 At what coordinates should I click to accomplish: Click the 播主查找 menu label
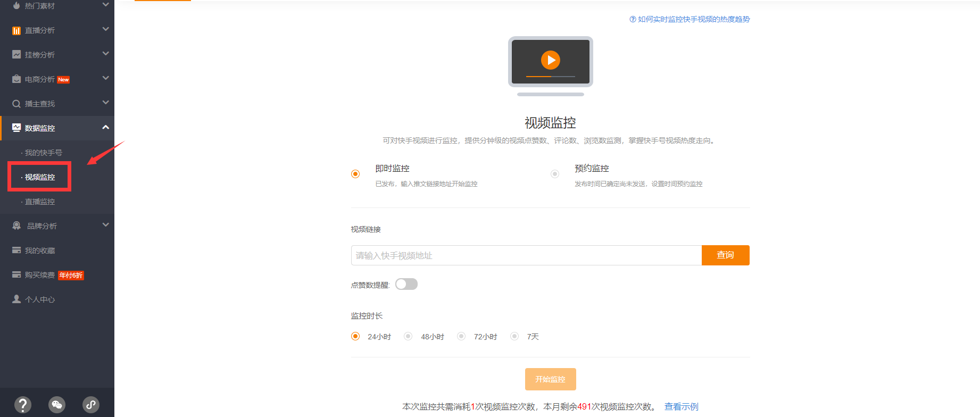pos(40,104)
